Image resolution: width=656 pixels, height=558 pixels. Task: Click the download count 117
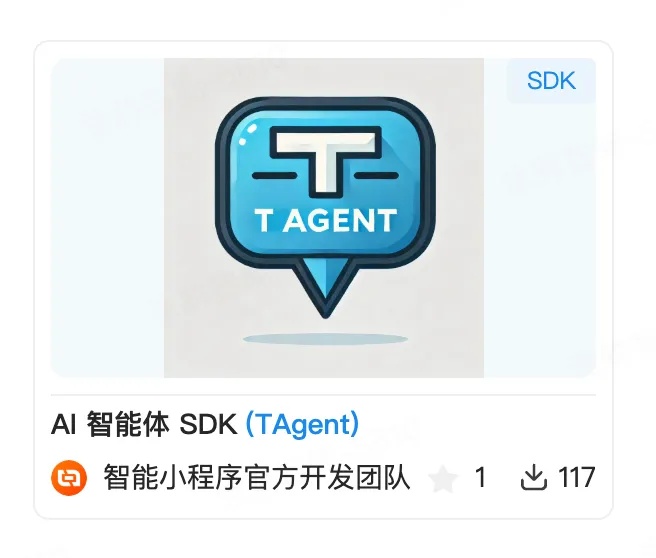(577, 477)
